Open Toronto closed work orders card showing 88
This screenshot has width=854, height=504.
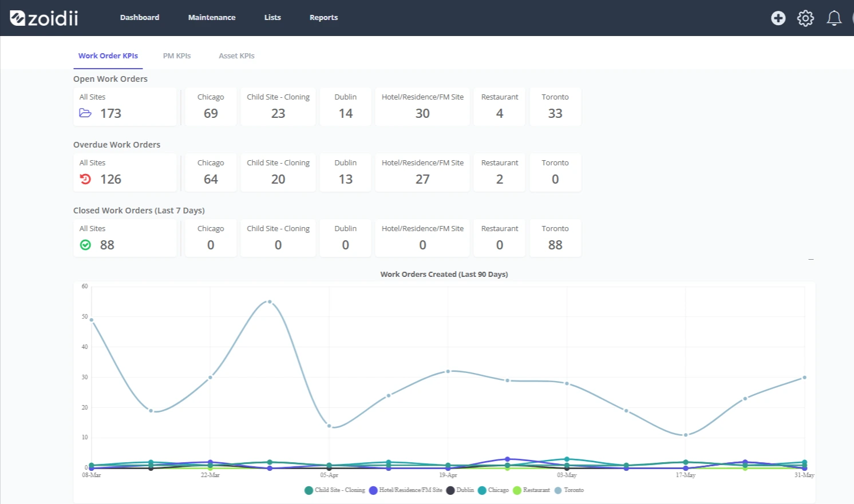pyautogui.click(x=555, y=238)
